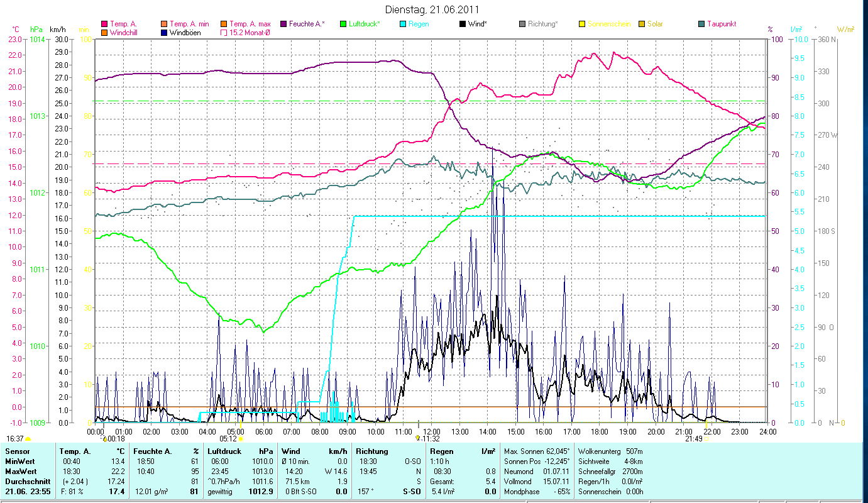Click the 21:49 sunset time marker
The height and width of the screenshot is (503, 868).
693,439
